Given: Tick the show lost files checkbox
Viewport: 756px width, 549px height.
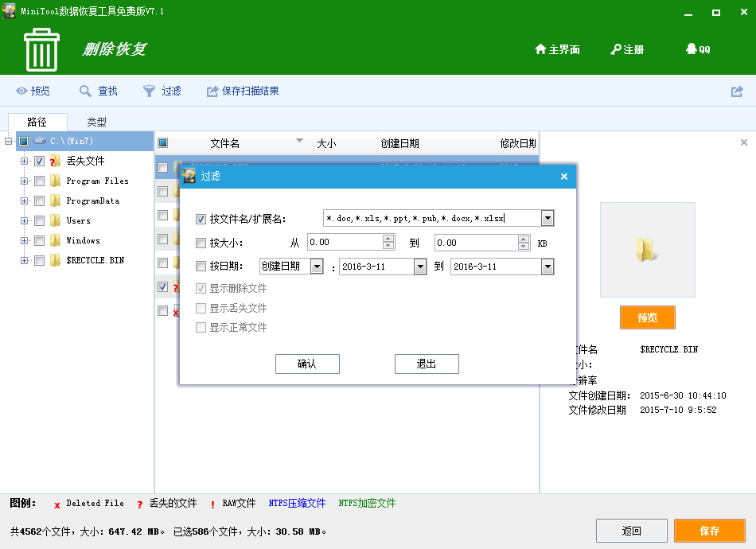Looking at the screenshot, I should click(201, 308).
